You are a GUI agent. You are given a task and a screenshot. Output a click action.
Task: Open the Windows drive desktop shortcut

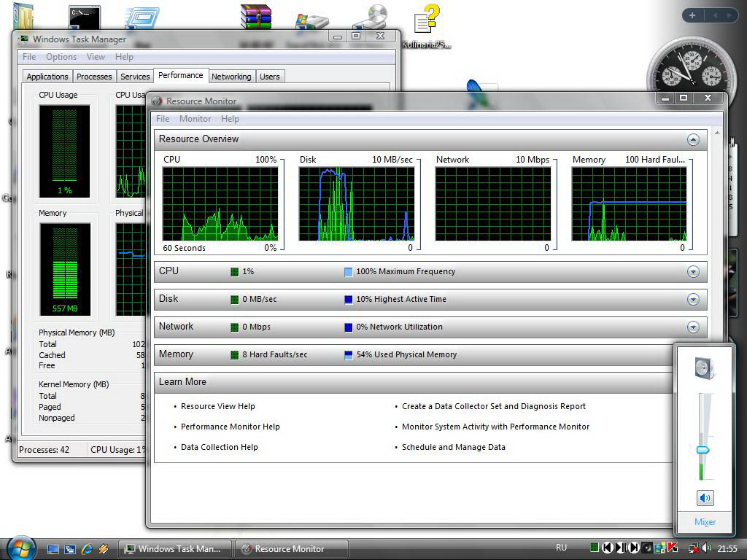click(x=312, y=21)
